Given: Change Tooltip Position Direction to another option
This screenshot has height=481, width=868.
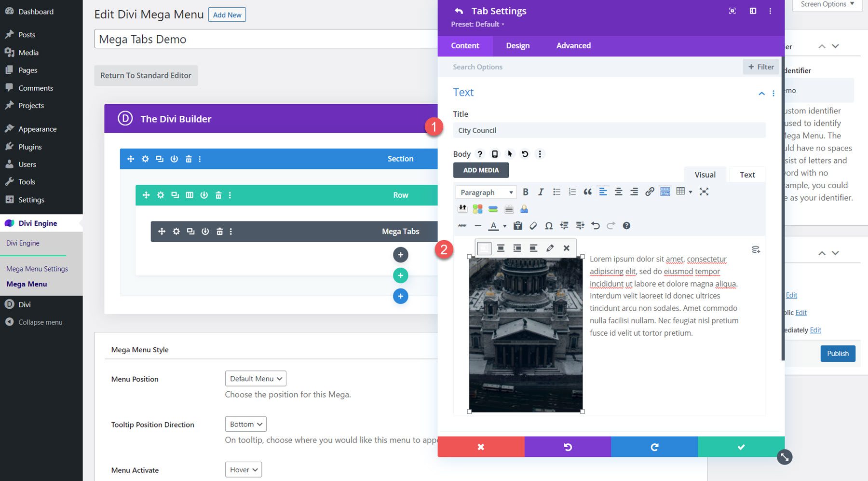Looking at the screenshot, I should click(x=245, y=424).
